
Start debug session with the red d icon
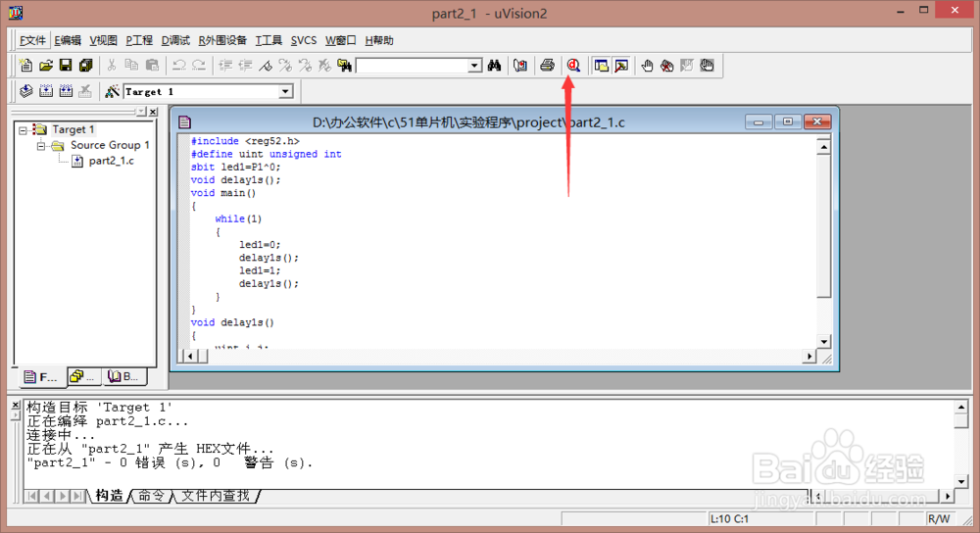(573, 65)
